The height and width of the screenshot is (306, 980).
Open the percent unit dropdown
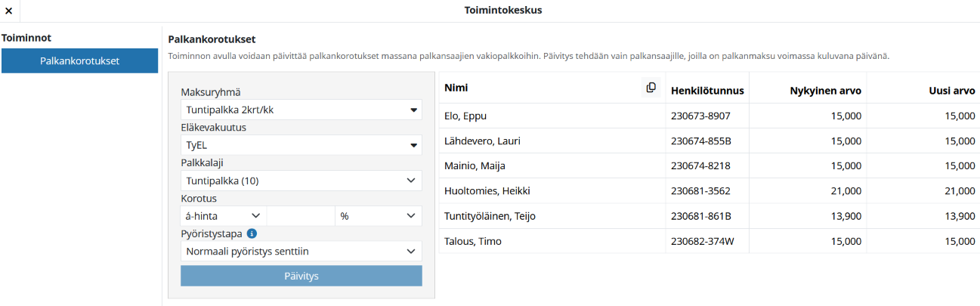378,216
